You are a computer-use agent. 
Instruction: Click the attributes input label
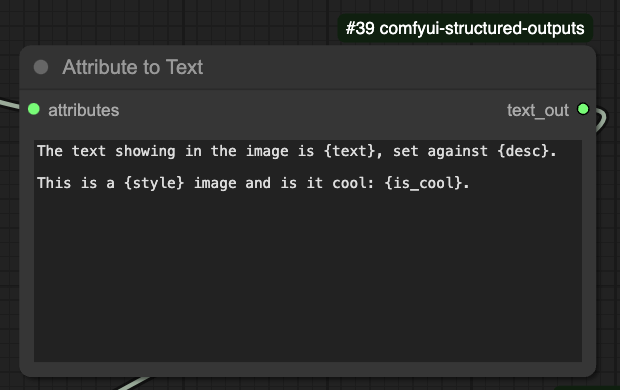83,110
